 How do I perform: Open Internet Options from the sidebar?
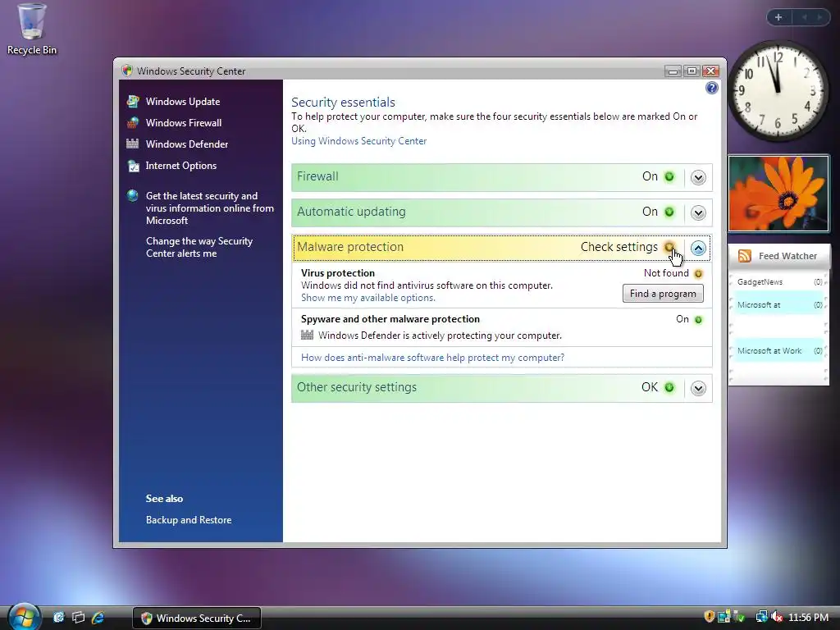(x=181, y=166)
